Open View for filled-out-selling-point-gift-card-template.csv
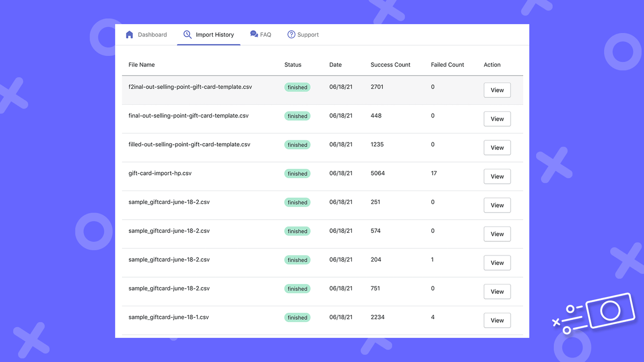Screen dimensions: 644x362 tap(497, 147)
